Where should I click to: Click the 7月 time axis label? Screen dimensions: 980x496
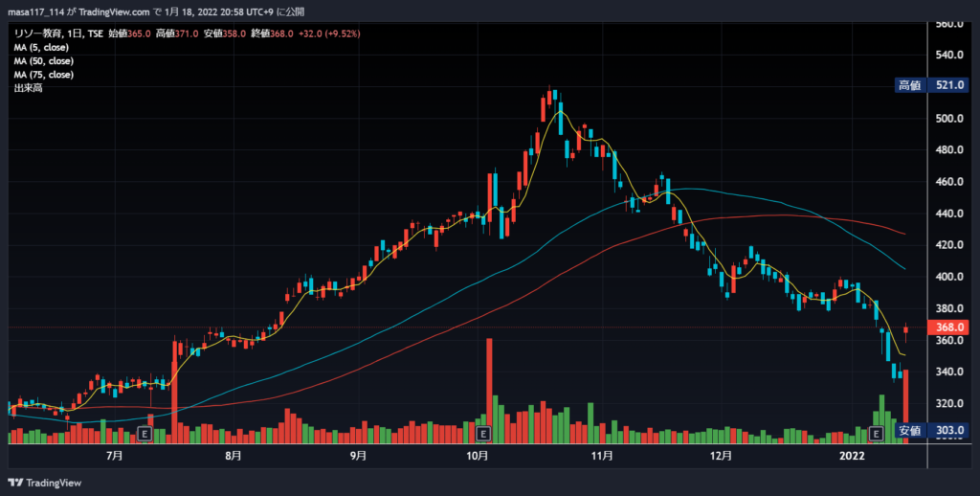[115, 456]
